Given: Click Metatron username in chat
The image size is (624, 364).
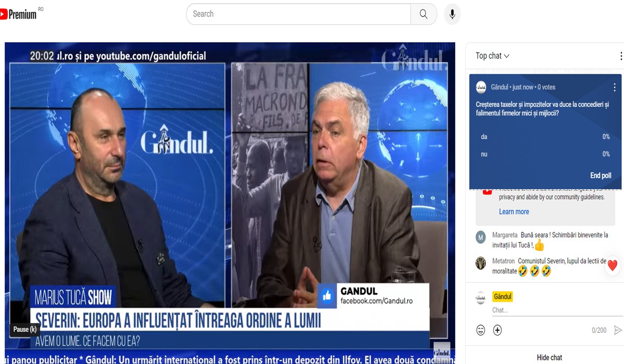Looking at the screenshot, I should pyautogui.click(x=503, y=261).
